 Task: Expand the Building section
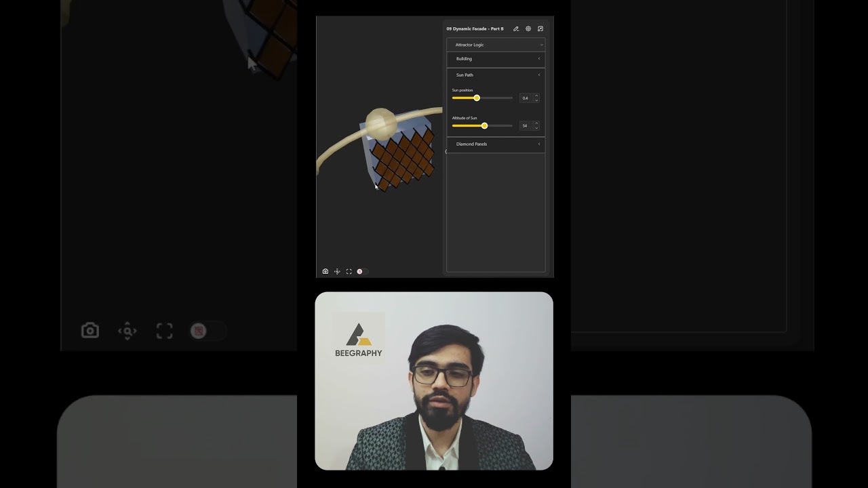pos(496,59)
